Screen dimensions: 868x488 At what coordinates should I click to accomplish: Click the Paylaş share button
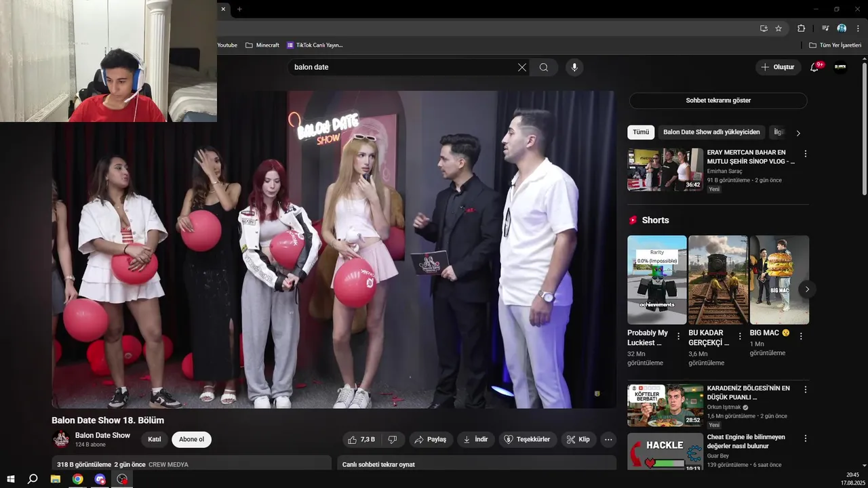431,439
